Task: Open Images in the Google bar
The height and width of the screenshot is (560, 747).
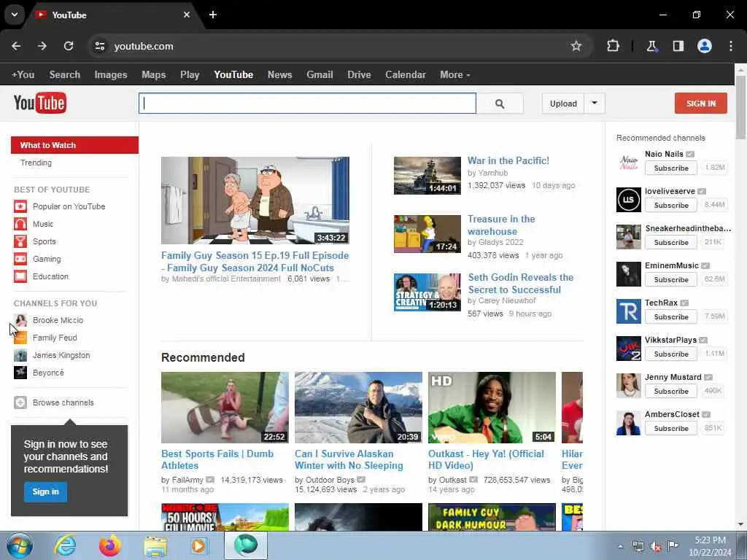Action: pyautogui.click(x=111, y=75)
